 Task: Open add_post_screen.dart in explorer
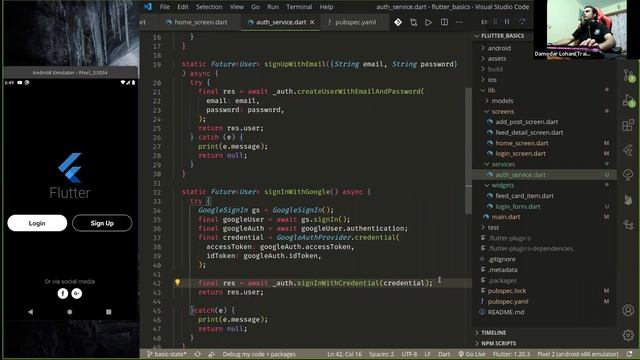pos(527,122)
